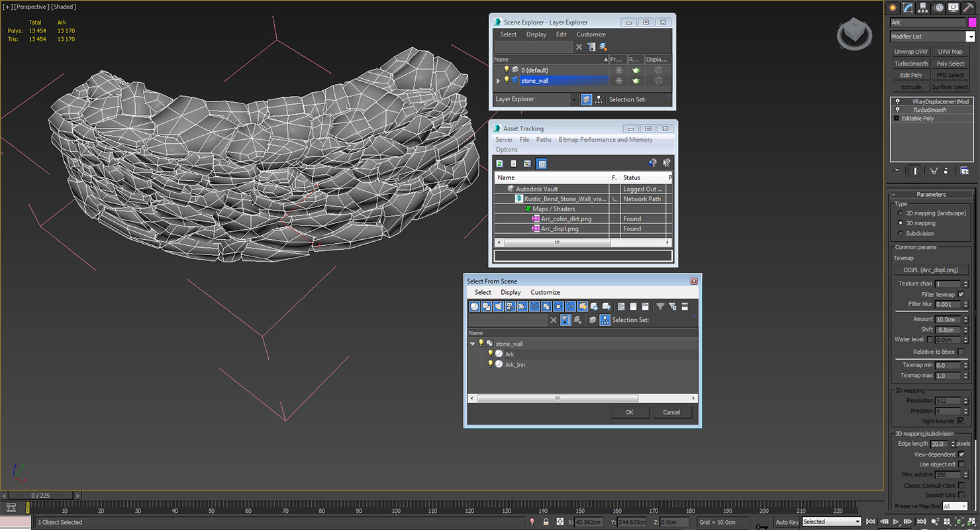Click Make Unique icon below stack

[934, 170]
